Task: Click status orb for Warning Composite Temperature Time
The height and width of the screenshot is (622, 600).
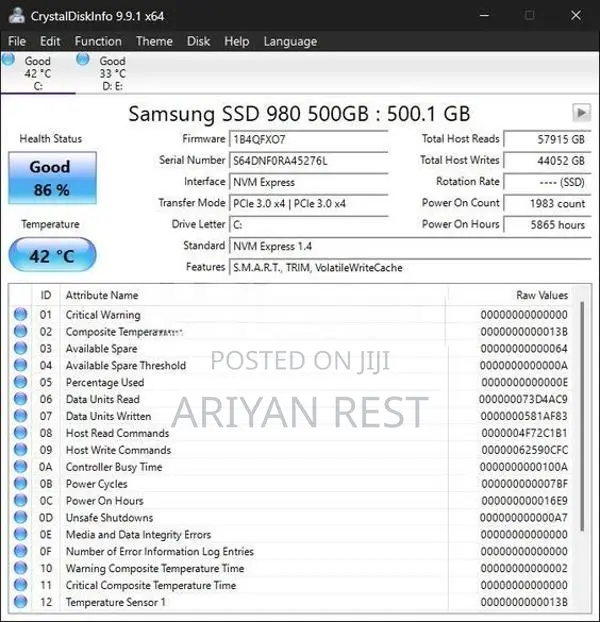Action: pyautogui.click(x=21, y=568)
